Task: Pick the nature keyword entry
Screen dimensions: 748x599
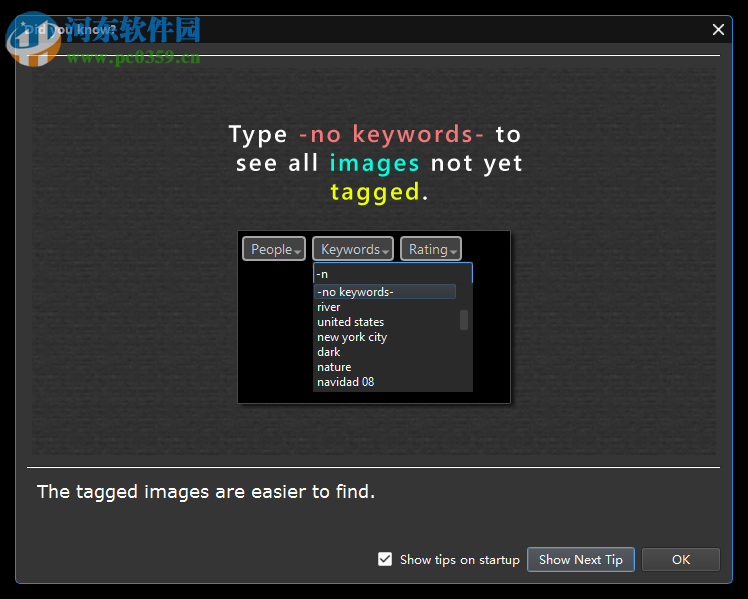Action: (334, 367)
